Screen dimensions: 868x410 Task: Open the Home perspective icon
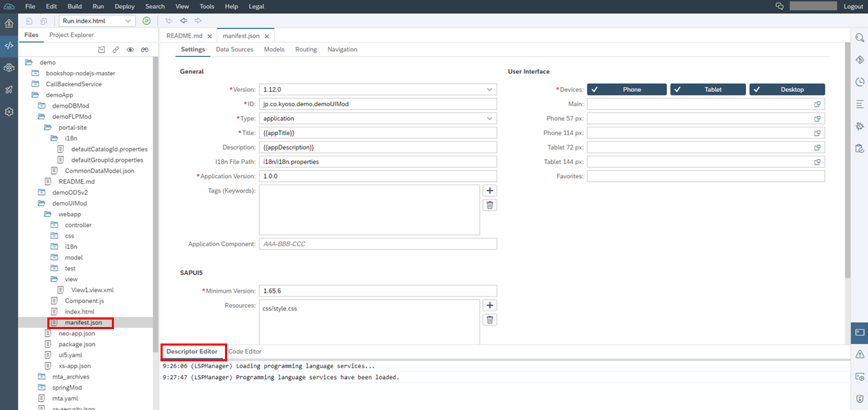click(x=9, y=24)
